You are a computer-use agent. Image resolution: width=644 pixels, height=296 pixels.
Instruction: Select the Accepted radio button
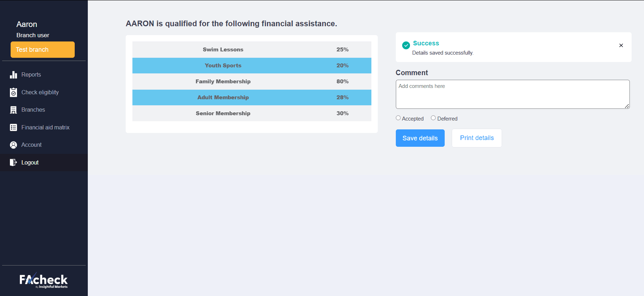[398, 118]
